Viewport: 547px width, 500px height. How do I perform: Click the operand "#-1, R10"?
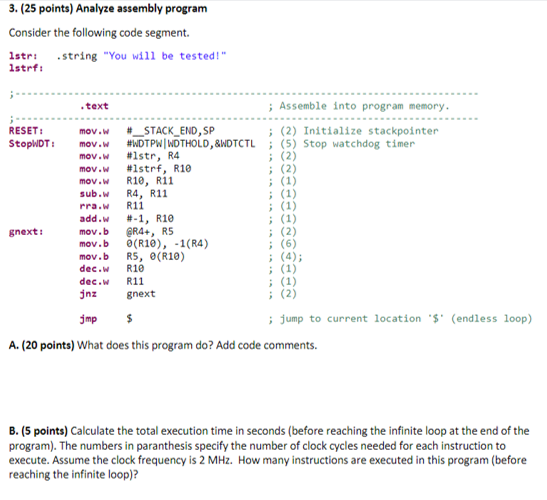point(150,218)
